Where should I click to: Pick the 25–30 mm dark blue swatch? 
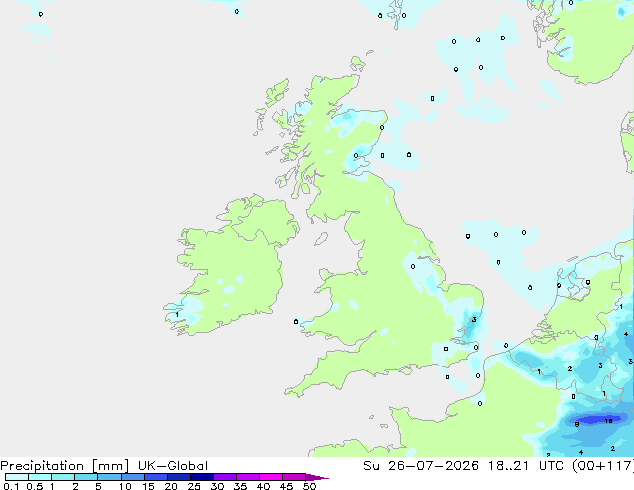pyautogui.click(x=201, y=477)
